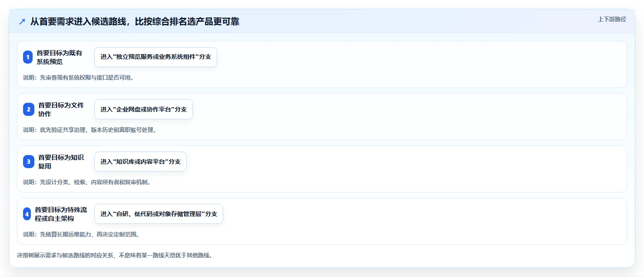This screenshot has height=277, width=644.
Task: Click the number 3 step badge
Action: 29,162
